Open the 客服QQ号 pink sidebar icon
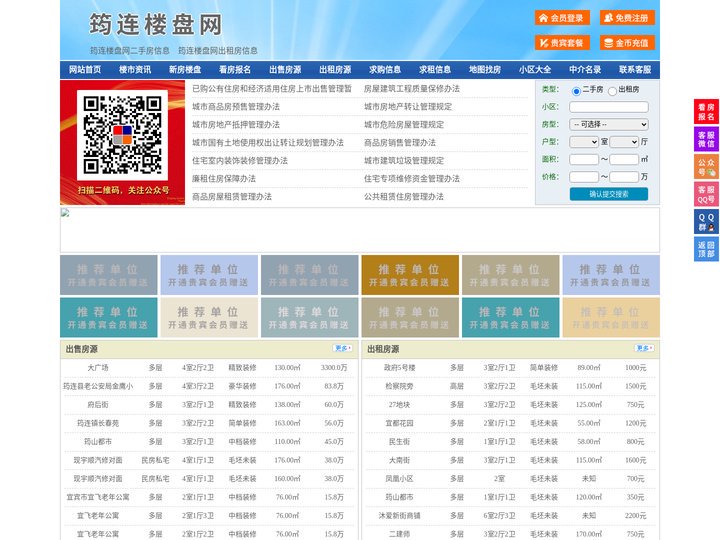720x540 pixels. [x=706, y=194]
